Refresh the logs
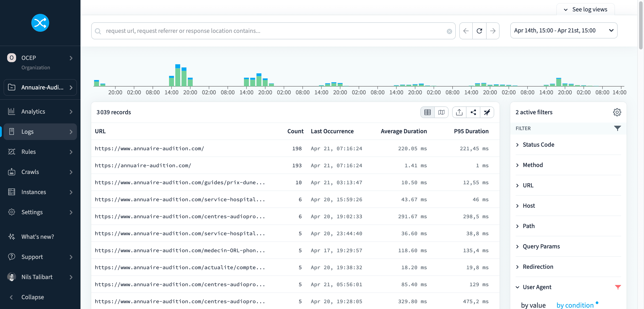644x309 pixels. (479, 31)
